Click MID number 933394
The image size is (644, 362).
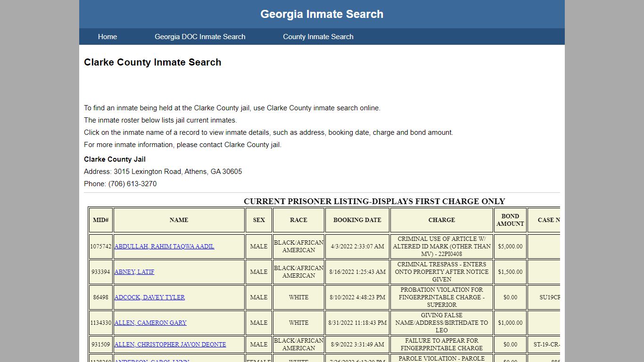click(x=101, y=272)
